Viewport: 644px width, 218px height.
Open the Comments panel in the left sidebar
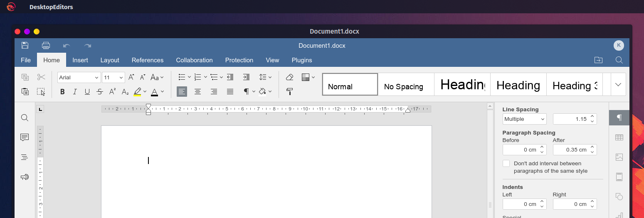click(25, 137)
